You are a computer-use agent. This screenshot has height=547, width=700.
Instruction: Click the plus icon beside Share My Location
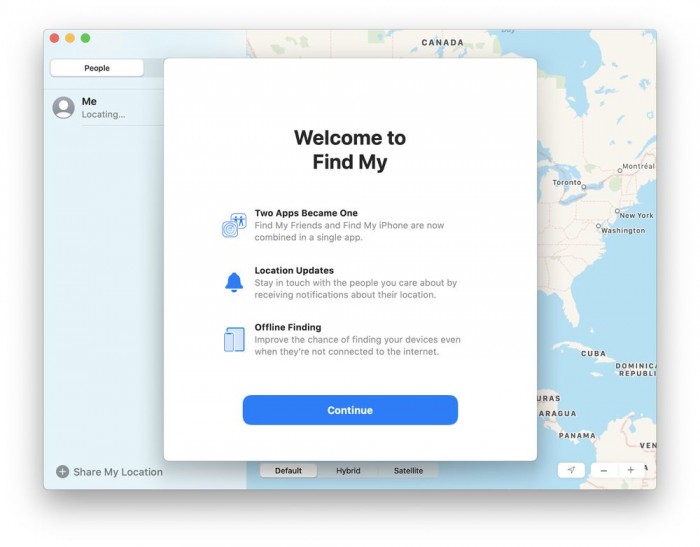pyautogui.click(x=62, y=472)
